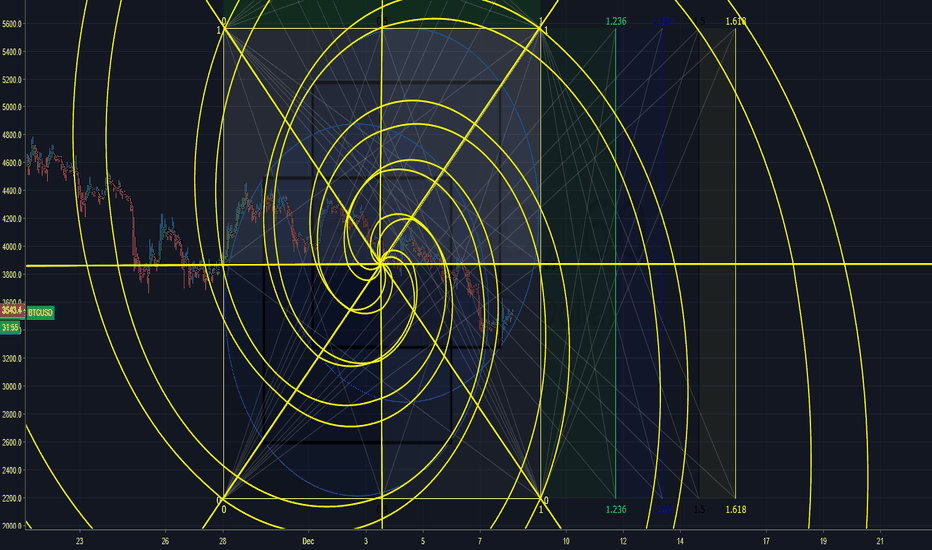Click the 31:55 countdown label
Screen dimensions: 932x550
point(10,328)
